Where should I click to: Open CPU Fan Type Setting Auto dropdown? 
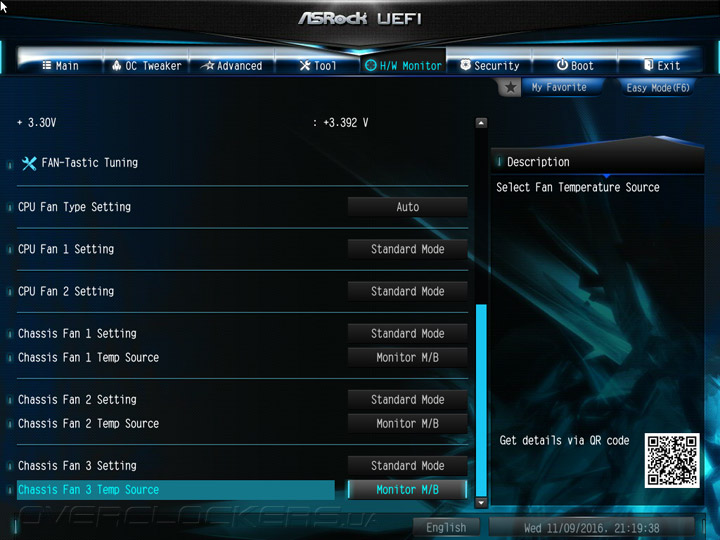[x=408, y=207]
